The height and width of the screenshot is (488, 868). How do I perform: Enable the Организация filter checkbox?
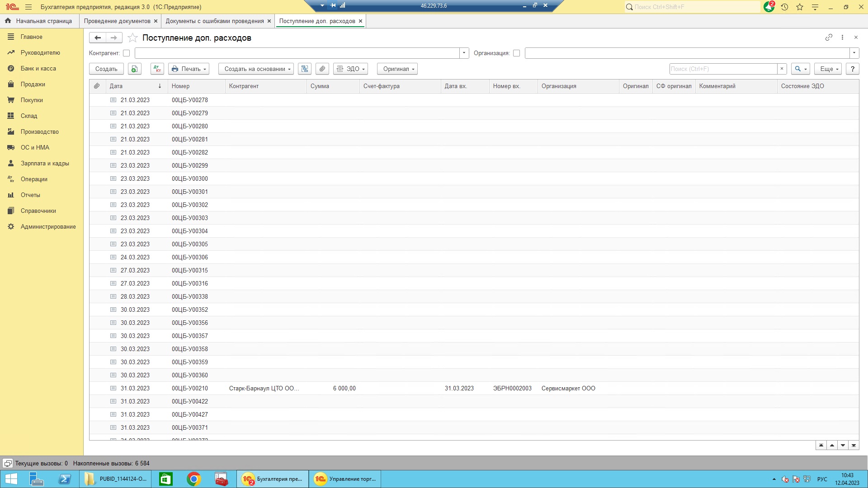[516, 53]
